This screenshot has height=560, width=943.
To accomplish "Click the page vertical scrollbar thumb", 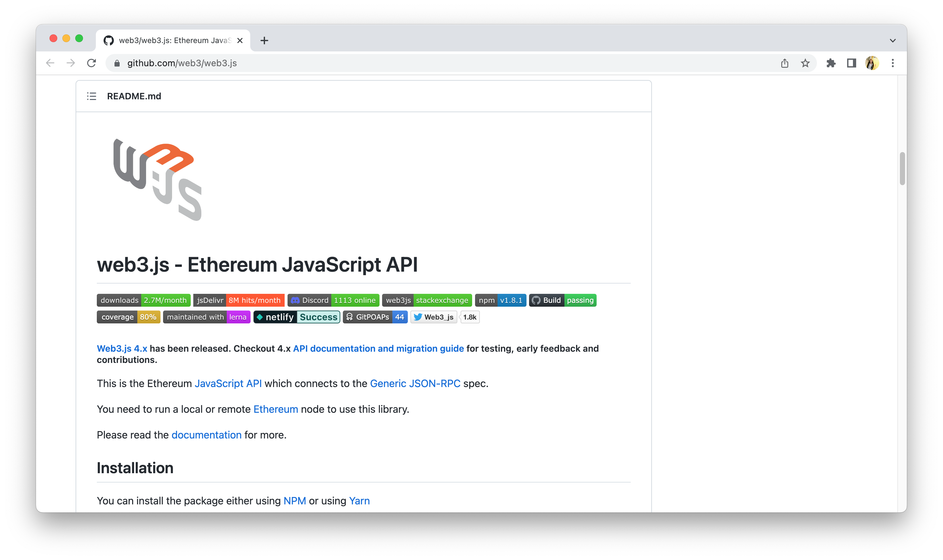I will coord(902,169).
